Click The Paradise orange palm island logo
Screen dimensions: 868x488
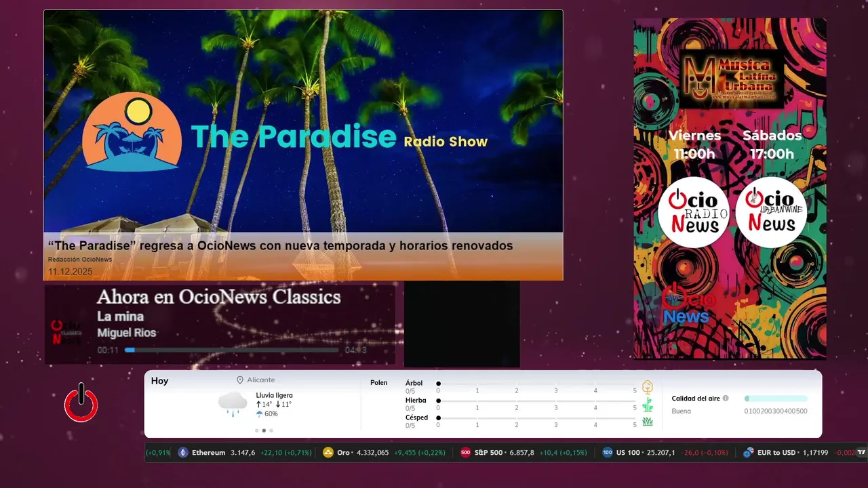tap(132, 132)
